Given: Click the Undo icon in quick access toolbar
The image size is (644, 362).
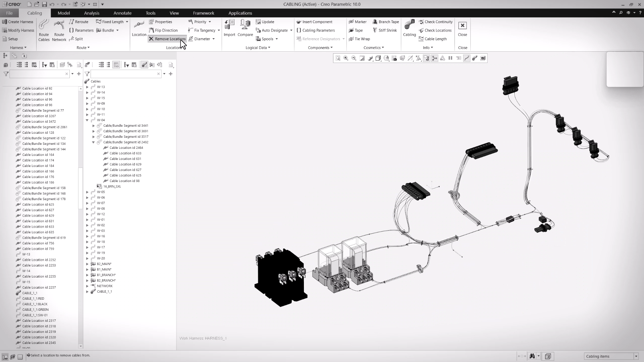Looking at the screenshot, I should (52, 4).
